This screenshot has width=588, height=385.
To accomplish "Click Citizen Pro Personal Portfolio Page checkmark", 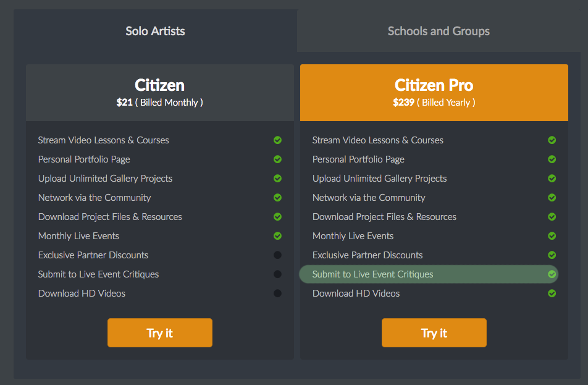I will point(552,159).
